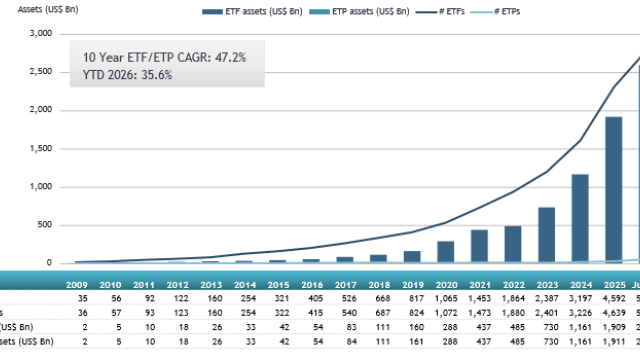Select the table cell showing 1,453
The height and width of the screenshot is (360, 640).
(480, 299)
